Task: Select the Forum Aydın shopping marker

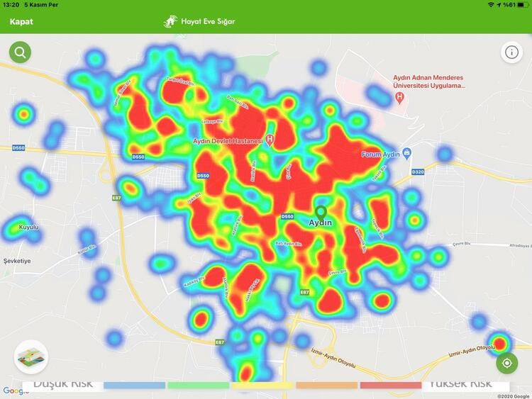Action: 406,153
